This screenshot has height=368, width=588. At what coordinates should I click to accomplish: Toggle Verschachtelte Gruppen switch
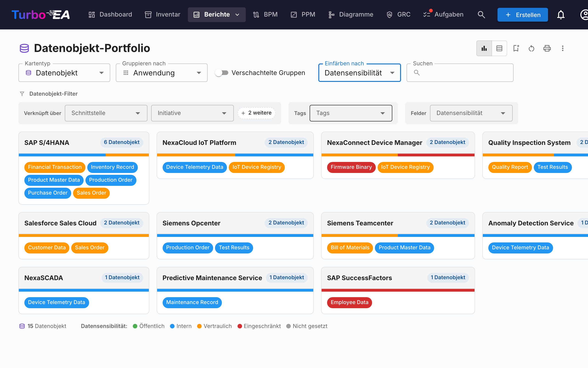click(222, 73)
